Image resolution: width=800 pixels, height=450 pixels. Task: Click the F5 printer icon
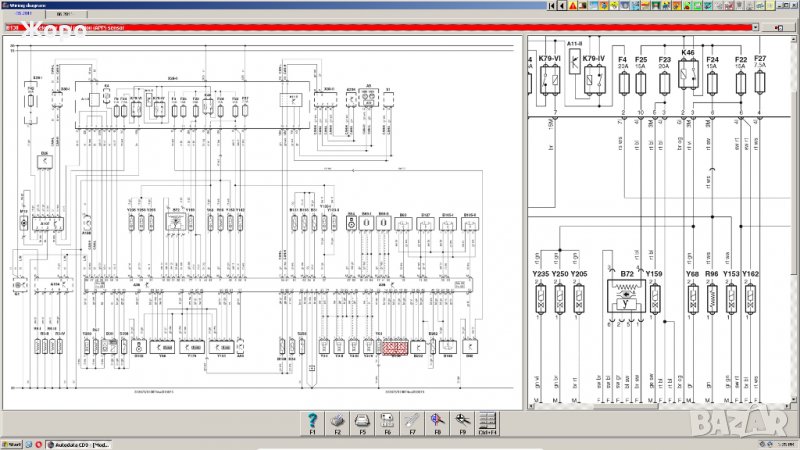click(362, 420)
